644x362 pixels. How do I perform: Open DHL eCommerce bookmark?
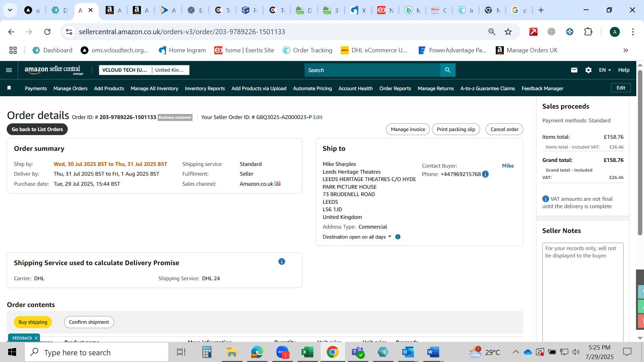[374, 50]
